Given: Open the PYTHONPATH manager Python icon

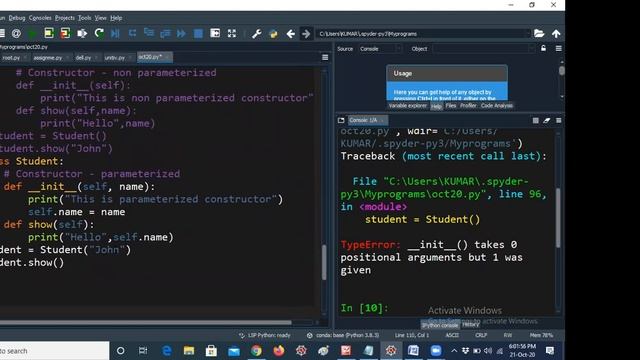Looking at the screenshot, I should coord(273,33).
